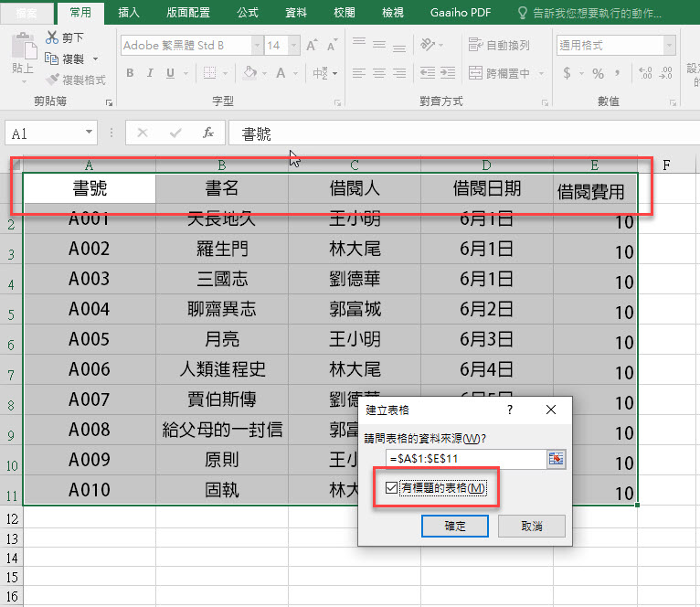Image resolution: width=700 pixels, height=607 pixels.
Task: Open the 公式 ribbon tab
Action: pos(247,13)
